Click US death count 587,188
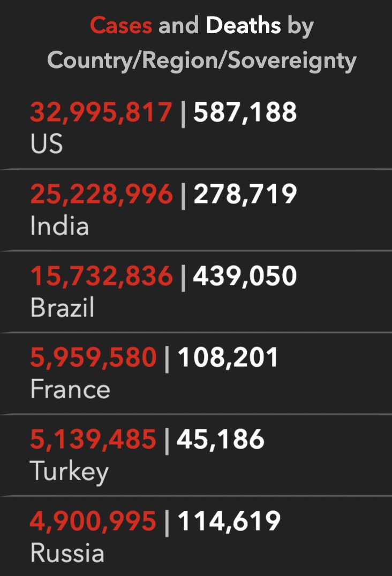The image size is (392, 576). coord(245,112)
